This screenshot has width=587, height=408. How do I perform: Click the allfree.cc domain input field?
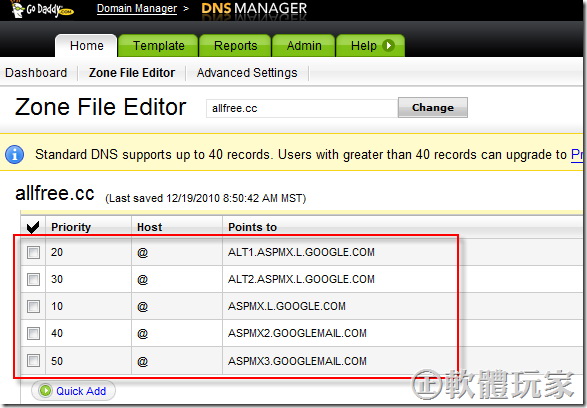pos(302,108)
